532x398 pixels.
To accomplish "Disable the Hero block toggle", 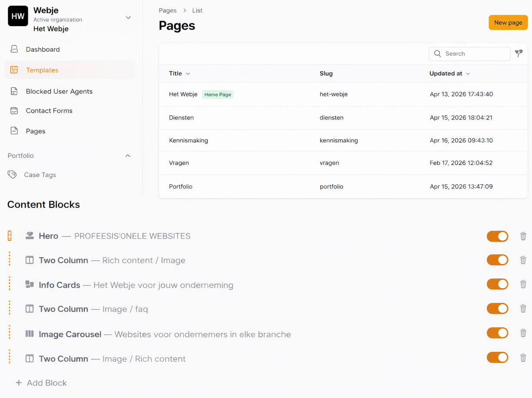I will [497, 236].
